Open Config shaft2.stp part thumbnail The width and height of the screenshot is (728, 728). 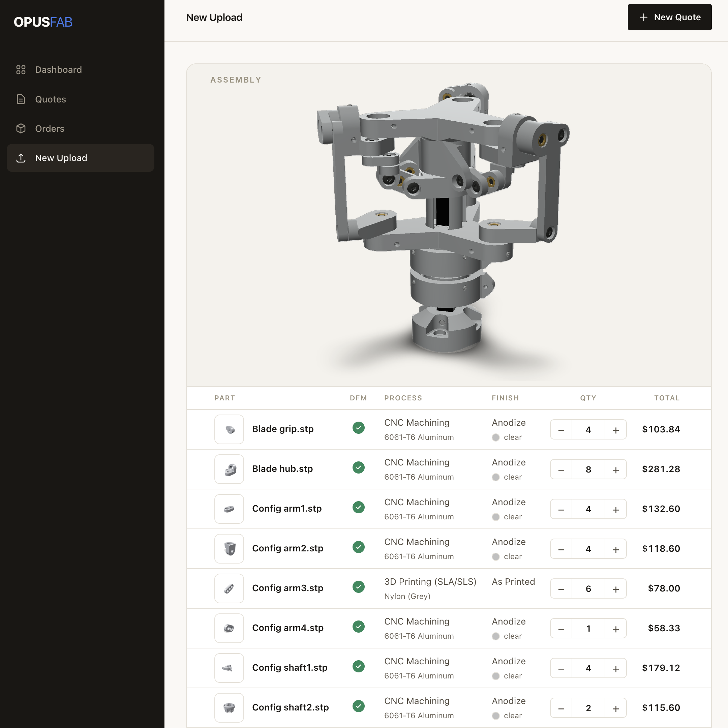point(229,708)
